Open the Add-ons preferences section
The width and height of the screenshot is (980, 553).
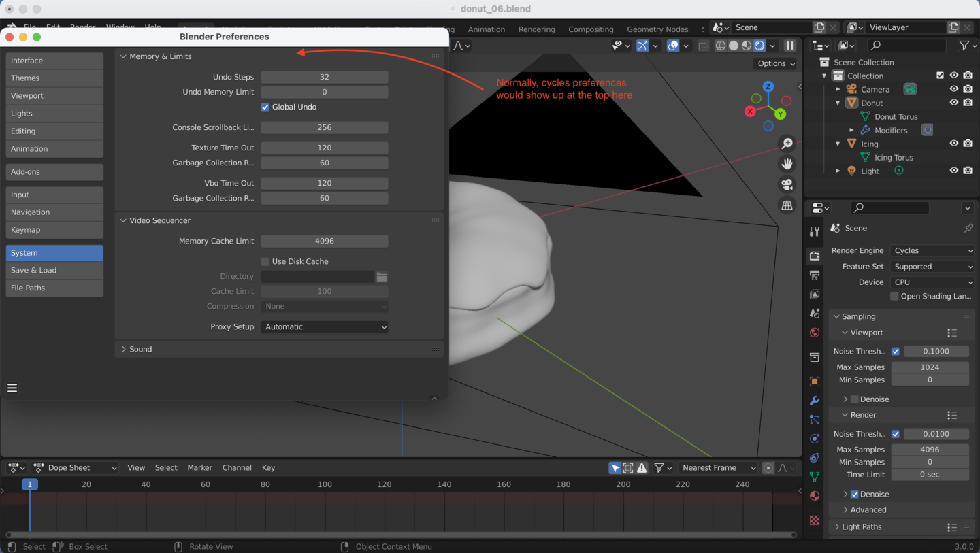tap(54, 172)
